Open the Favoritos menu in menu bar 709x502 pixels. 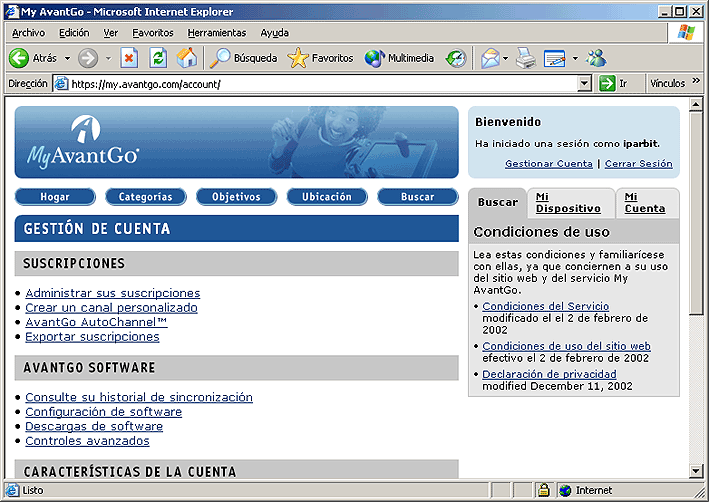tap(152, 33)
